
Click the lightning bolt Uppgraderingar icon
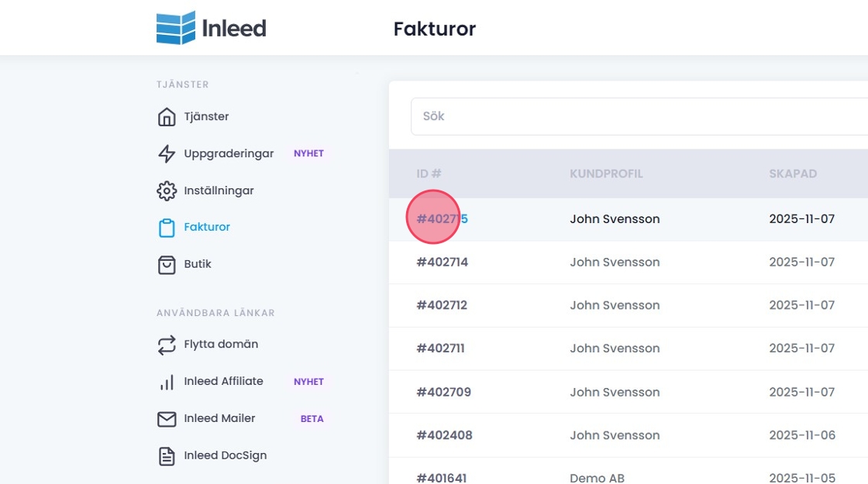click(x=167, y=154)
